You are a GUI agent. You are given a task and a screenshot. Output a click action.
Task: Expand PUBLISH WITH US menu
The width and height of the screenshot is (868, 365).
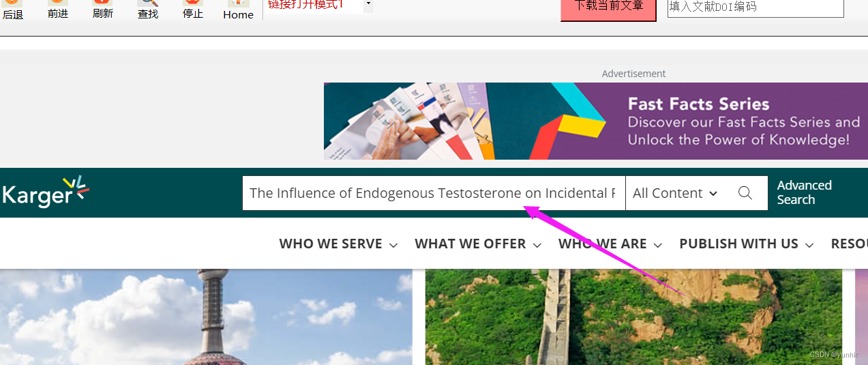tap(747, 244)
